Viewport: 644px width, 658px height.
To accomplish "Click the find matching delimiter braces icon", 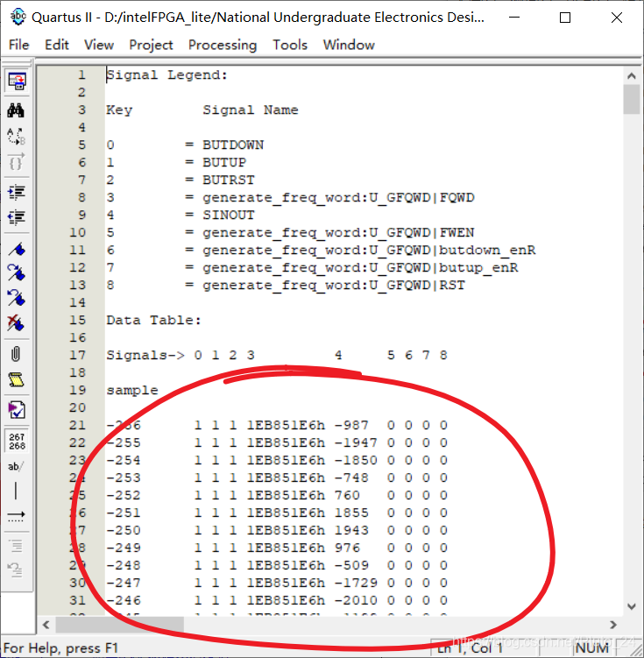I will tap(16, 161).
